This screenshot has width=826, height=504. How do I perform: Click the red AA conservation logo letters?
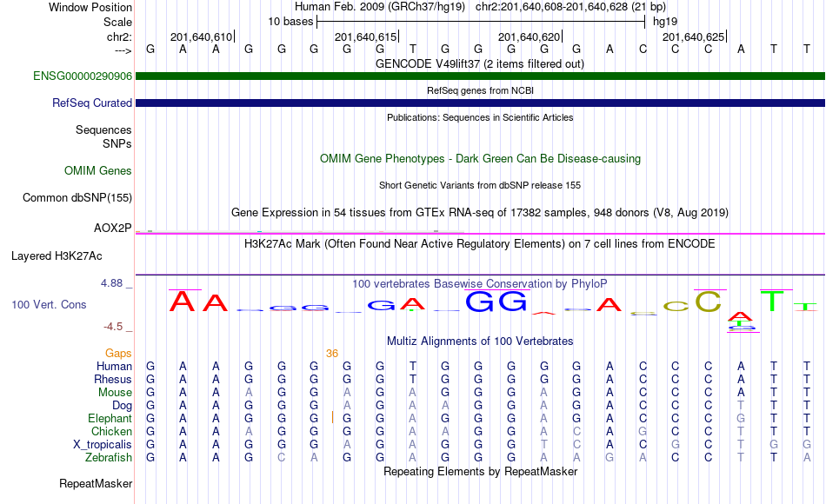(x=198, y=302)
